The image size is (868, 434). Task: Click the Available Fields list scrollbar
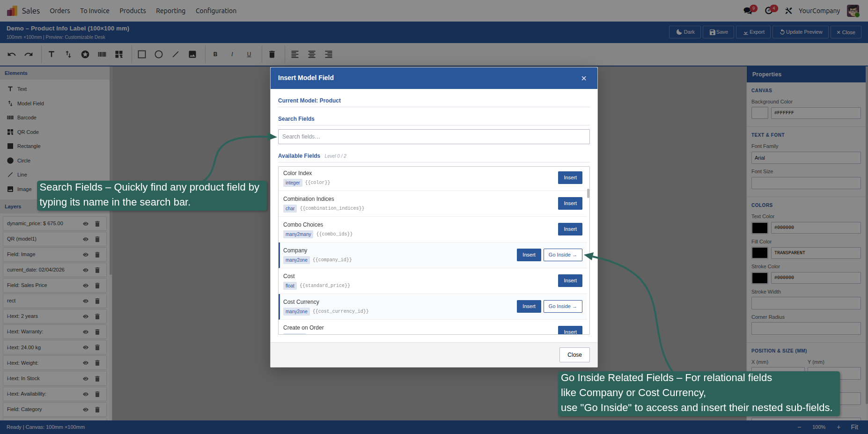coord(588,193)
